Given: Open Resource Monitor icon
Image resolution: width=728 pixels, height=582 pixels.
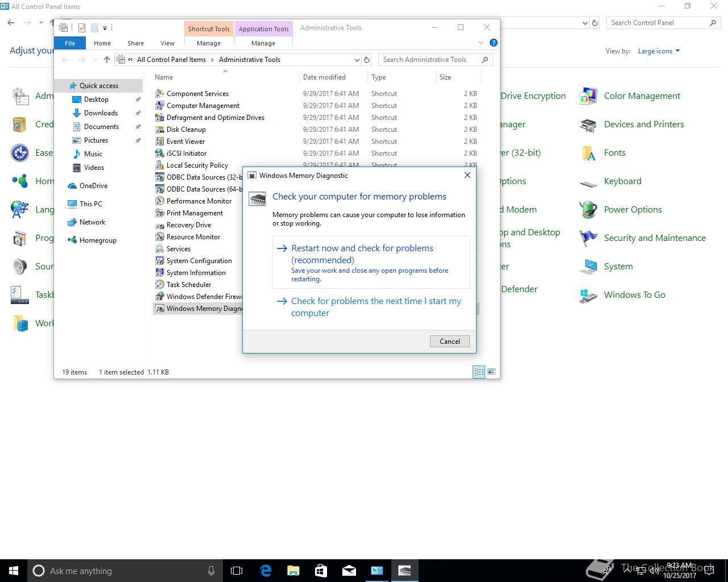Looking at the screenshot, I should pyautogui.click(x=160, y=237).
